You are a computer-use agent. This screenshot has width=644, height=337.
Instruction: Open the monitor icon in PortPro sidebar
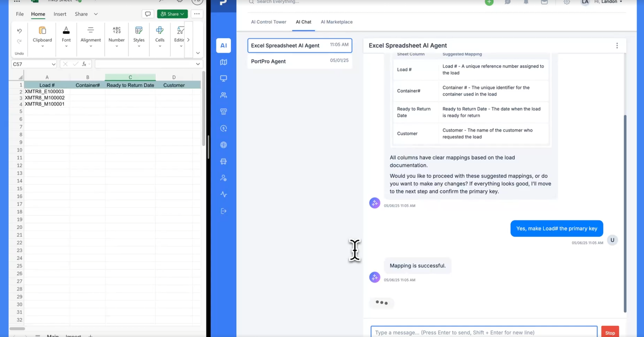click(224, 79)
